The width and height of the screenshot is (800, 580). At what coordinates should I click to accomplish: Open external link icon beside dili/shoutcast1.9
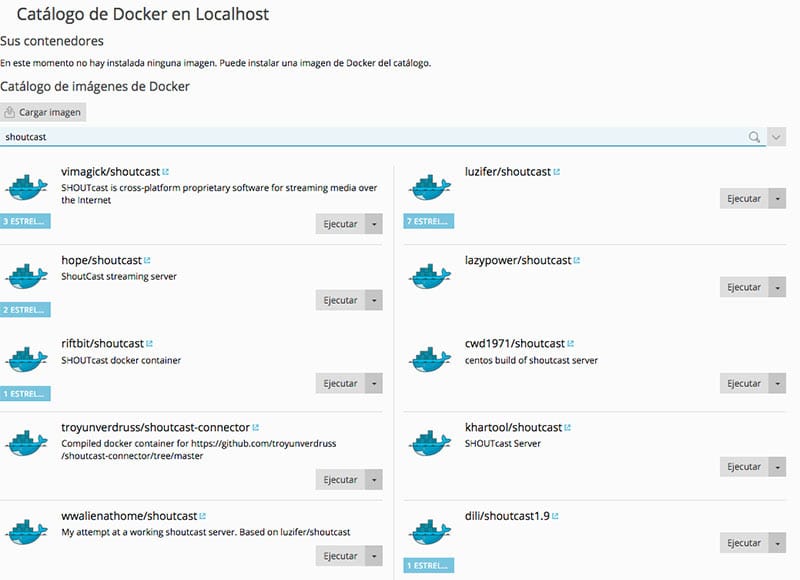pos(555,516)
